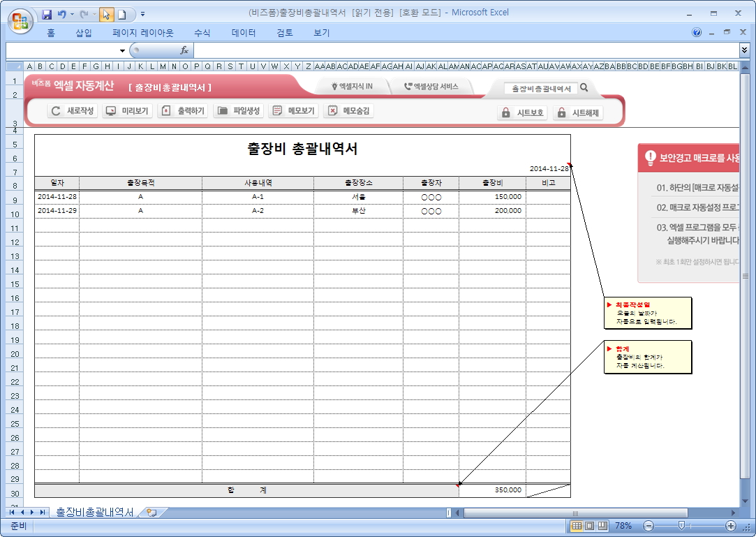Screen dimensions: 756x537
Task: Click the 합계 comment note
Action: 648,357
